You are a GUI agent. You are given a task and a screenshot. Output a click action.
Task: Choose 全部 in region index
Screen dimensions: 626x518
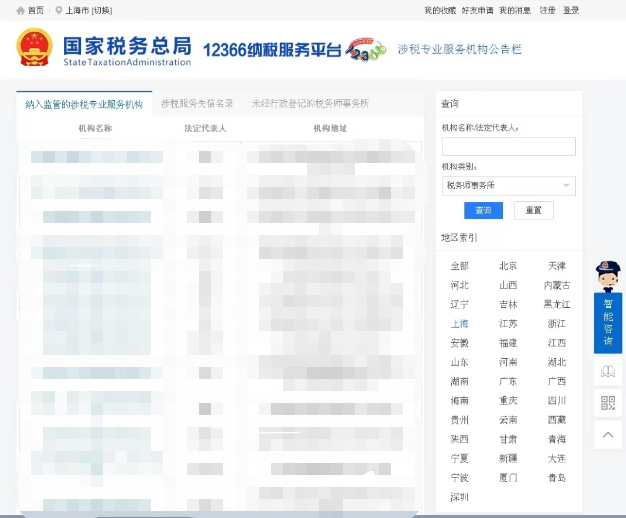pyautogui.click(x=460, y=266)
